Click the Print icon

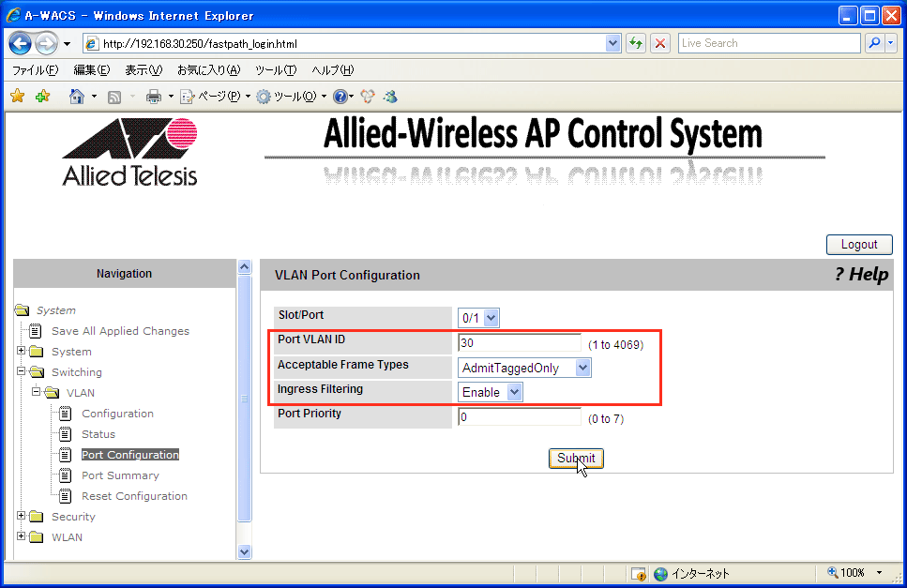[153, 97]
